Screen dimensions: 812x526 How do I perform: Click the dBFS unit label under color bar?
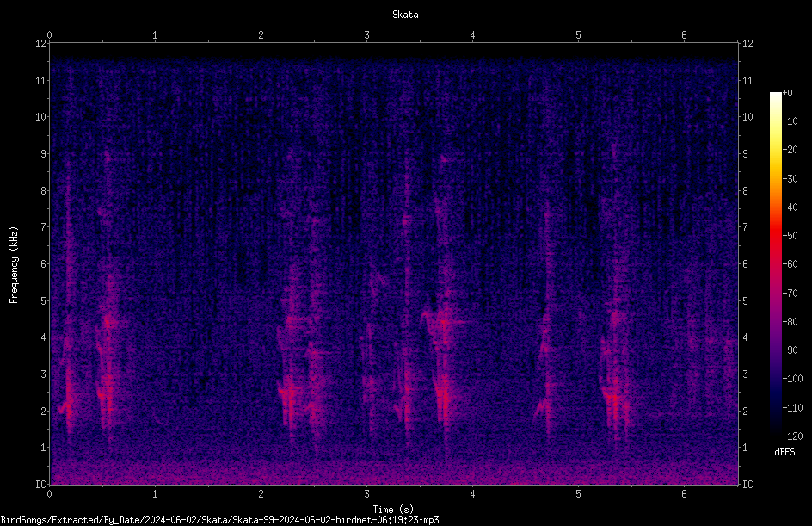click(784, 452)
